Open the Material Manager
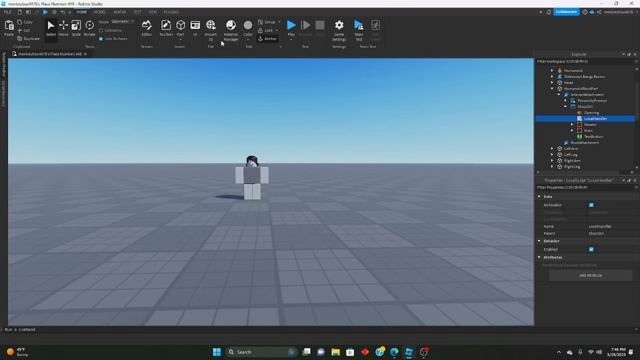 [231, 30]
